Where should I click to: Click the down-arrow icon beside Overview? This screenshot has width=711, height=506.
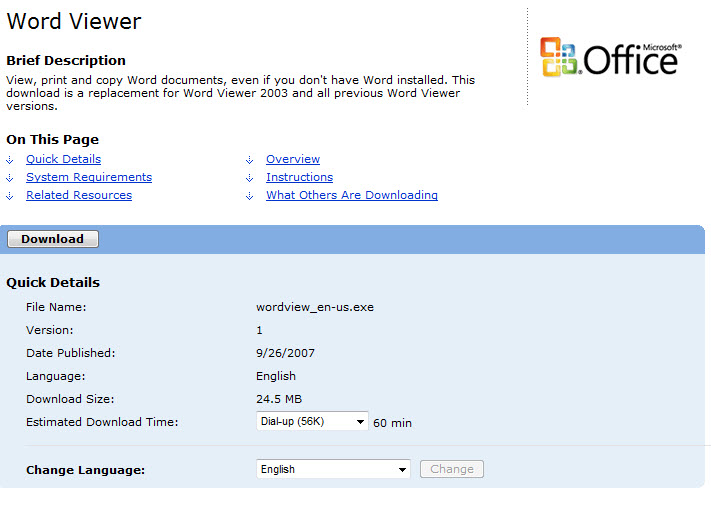[x=250, y=160]
